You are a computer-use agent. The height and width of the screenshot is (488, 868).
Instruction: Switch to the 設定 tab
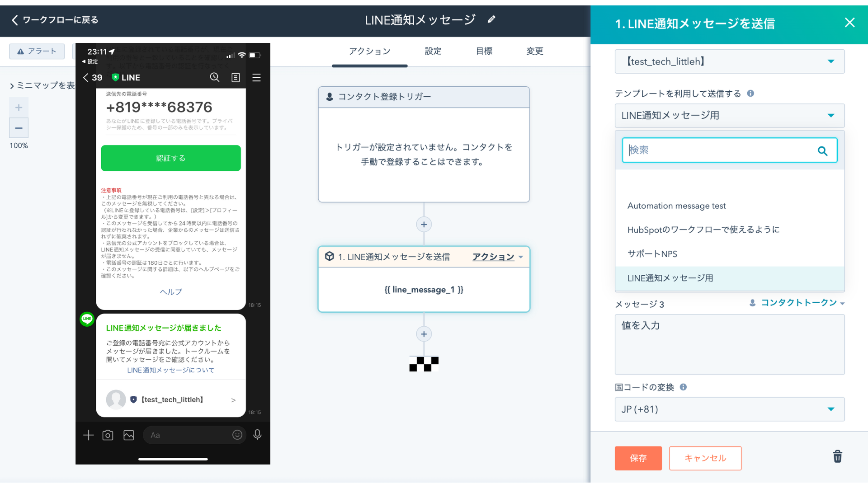tap(433, 52)
